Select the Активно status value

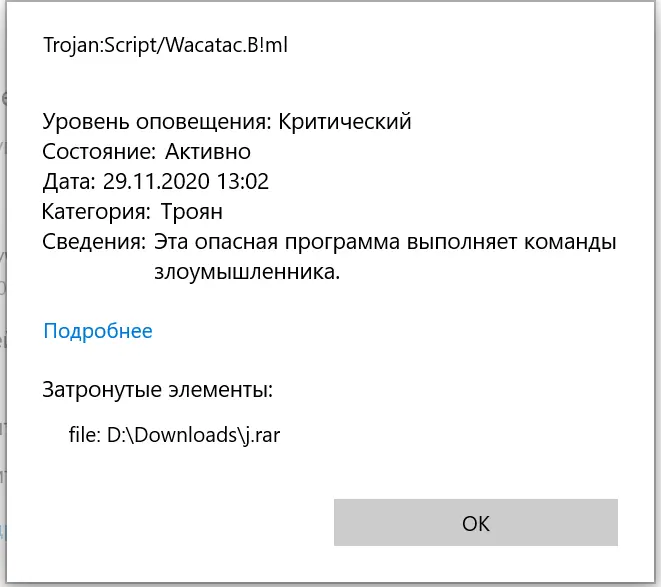[208, 151]
